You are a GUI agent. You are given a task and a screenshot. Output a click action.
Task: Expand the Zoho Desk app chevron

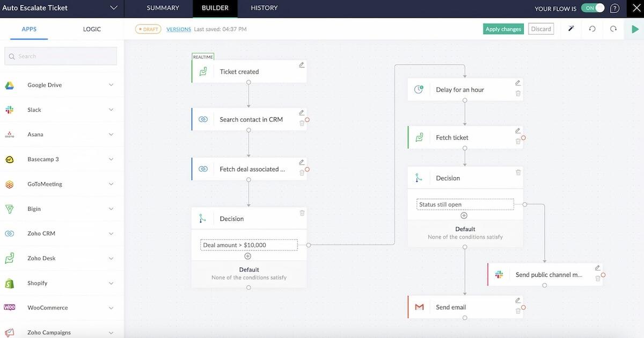point(111,258)
